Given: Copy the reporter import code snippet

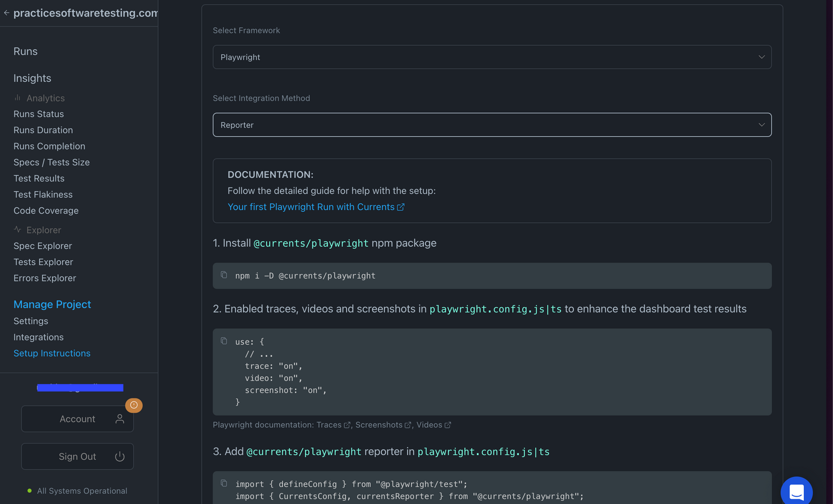Looking at the screenshot, I should (x=224, y=484).
